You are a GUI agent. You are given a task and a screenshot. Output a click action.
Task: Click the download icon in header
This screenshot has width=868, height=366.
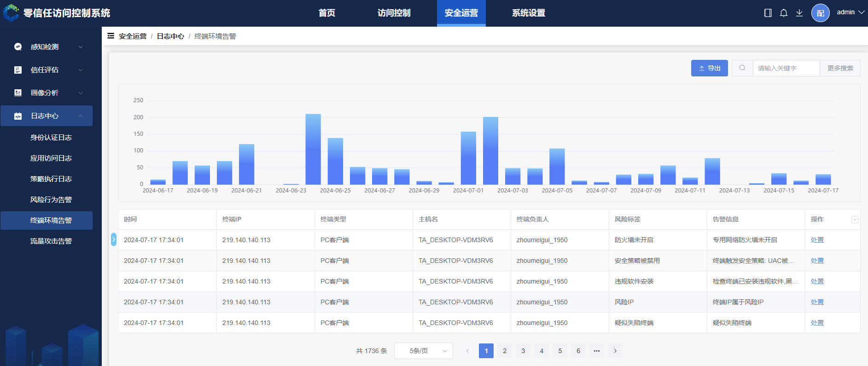[799, 13]
